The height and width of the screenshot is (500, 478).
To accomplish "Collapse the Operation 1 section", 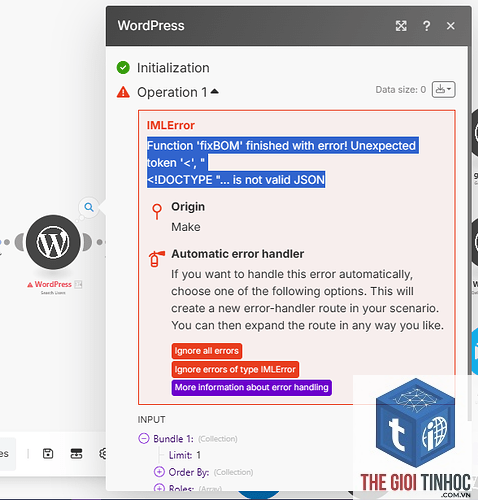I will coord(214,91).
